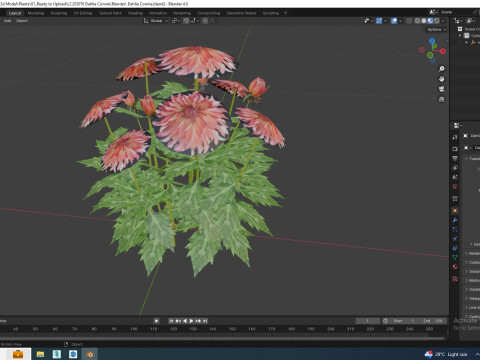
Task: Add a new workspace with plus button
Action: 285,13
